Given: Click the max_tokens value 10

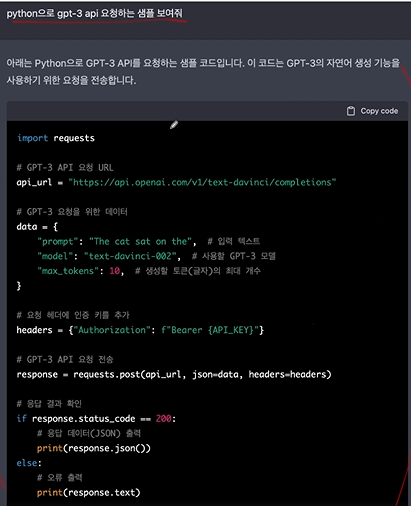Looking at the screenshot, I should [115, 271].
